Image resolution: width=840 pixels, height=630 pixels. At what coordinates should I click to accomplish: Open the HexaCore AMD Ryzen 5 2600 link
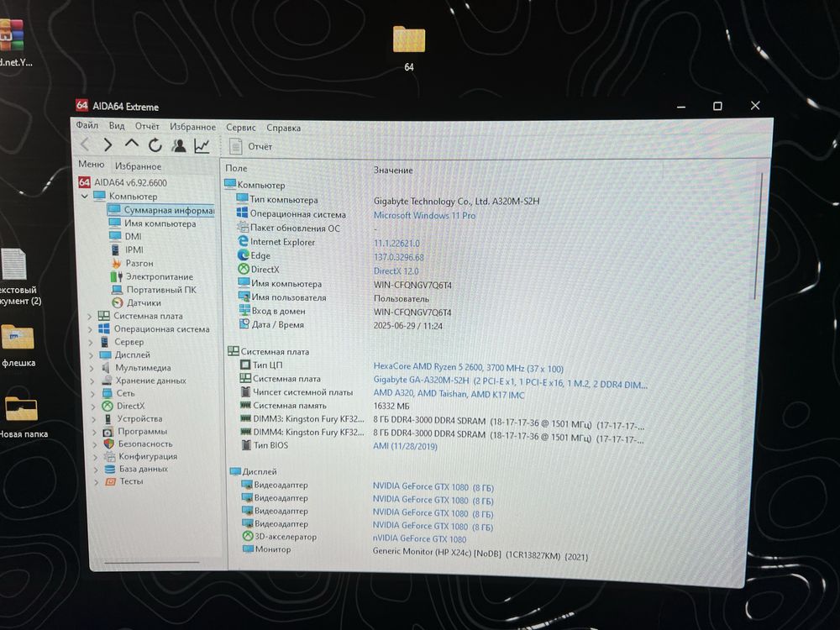pos(468,368)
